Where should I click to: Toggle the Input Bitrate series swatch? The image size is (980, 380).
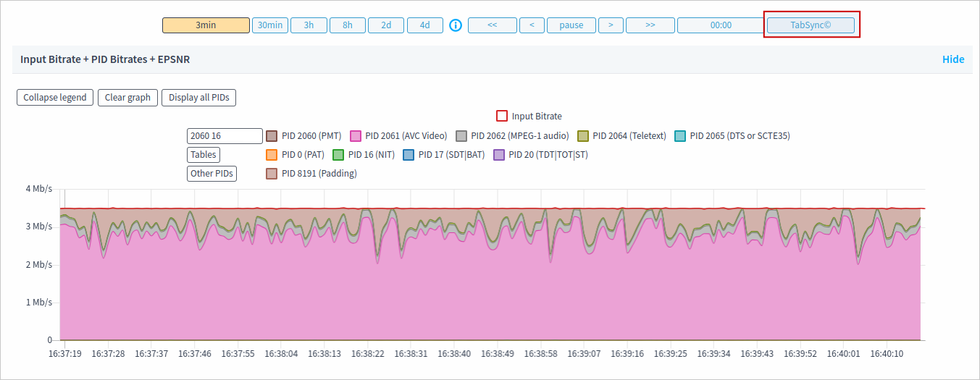502,117
